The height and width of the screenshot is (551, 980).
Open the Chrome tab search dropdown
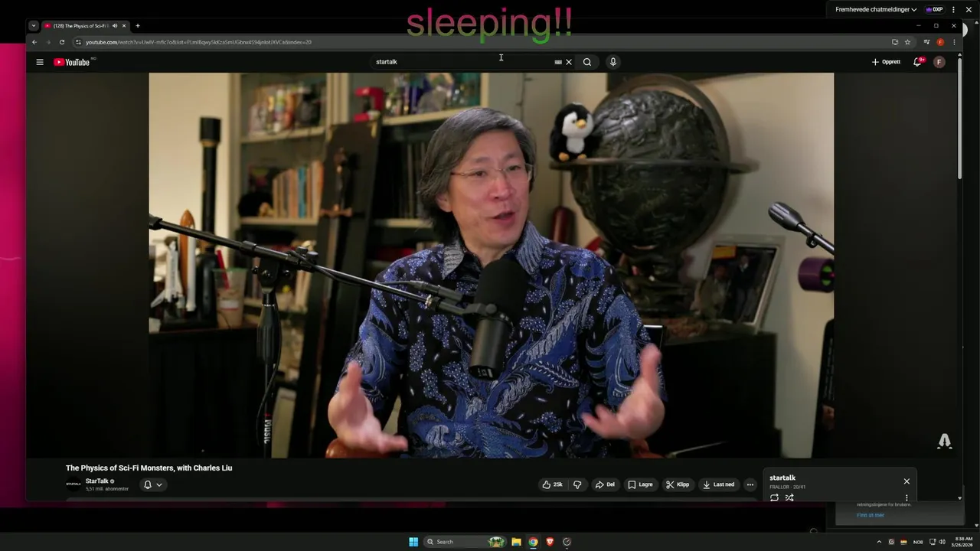[x=34, y=26]
